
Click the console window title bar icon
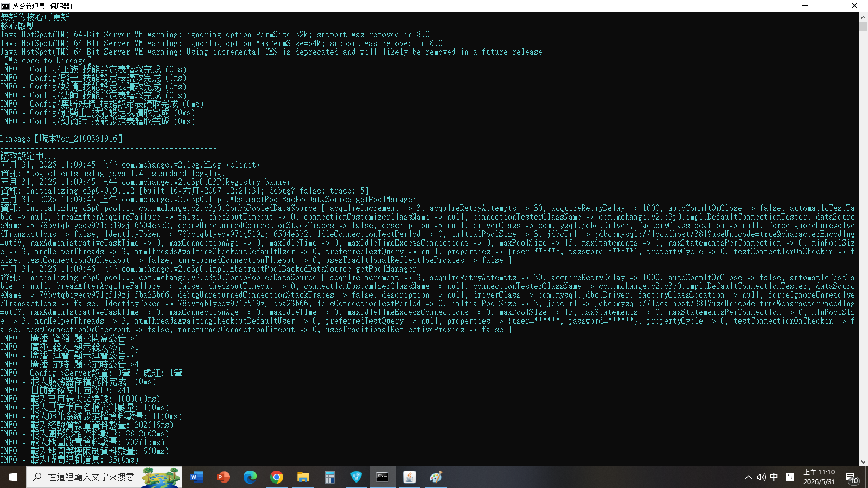5,6
